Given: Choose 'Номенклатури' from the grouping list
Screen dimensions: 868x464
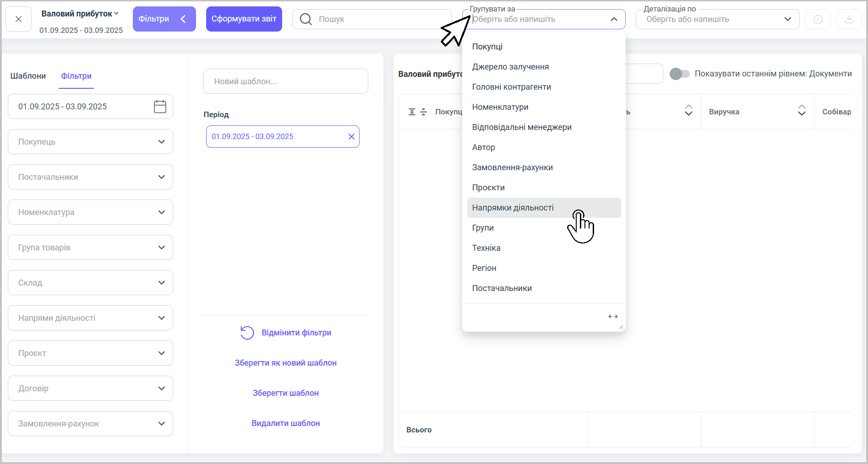Looking at the screenshot, I should pos(500,107).
